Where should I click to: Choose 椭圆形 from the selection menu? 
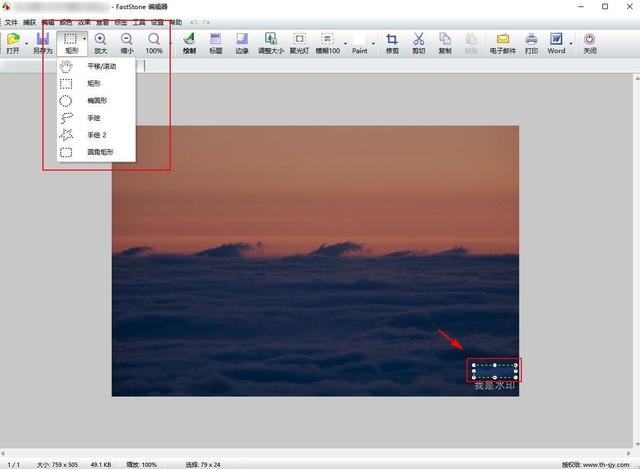tap(96, 100)
